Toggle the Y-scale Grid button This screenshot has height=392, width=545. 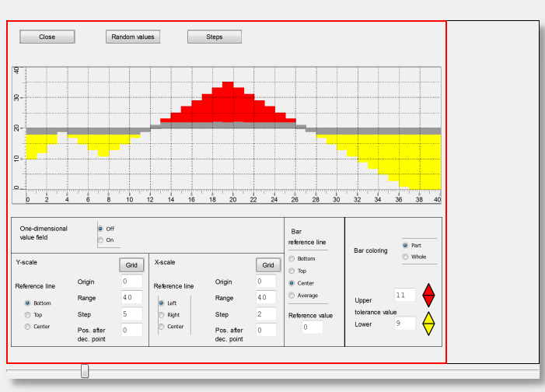click(x=131, y=265)
